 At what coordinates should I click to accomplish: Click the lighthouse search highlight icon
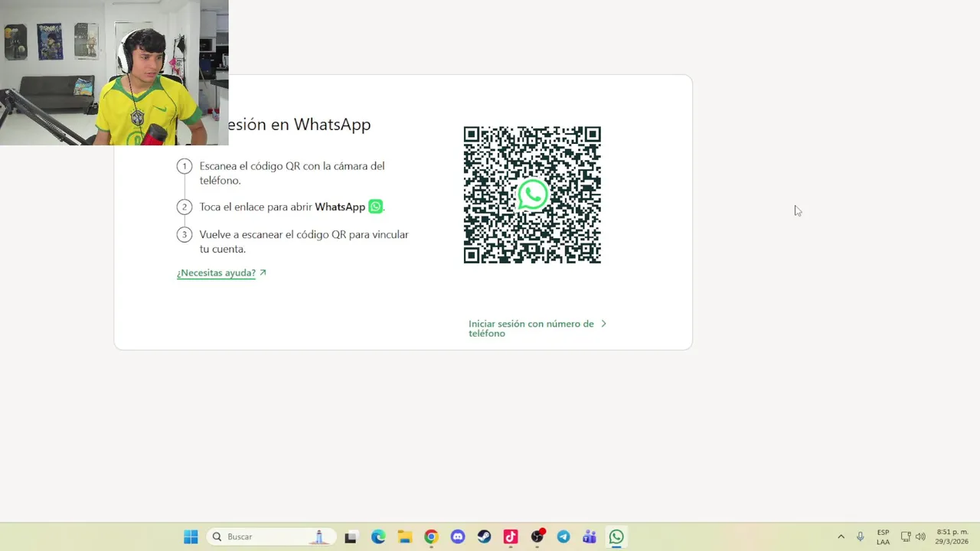[320, 536]
